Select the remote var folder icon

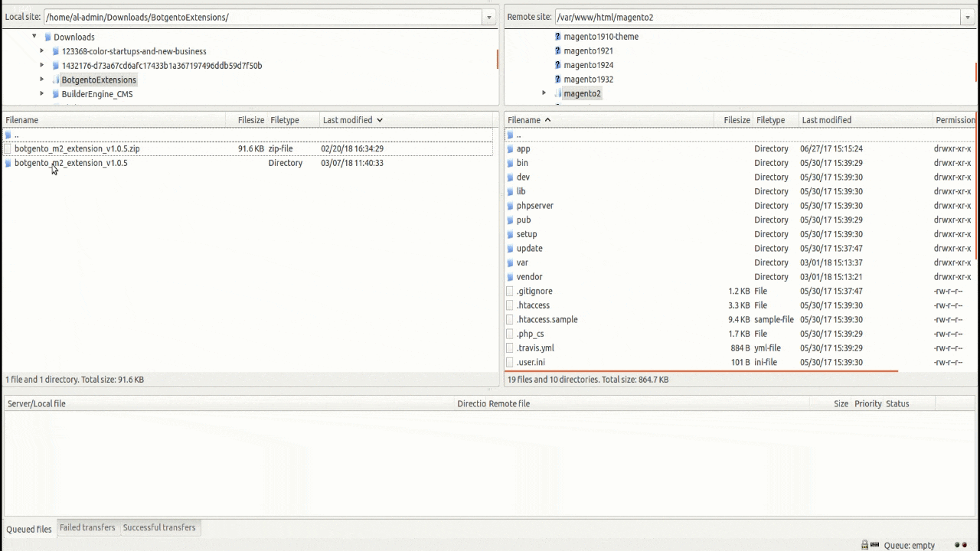(x=510, y=262)
